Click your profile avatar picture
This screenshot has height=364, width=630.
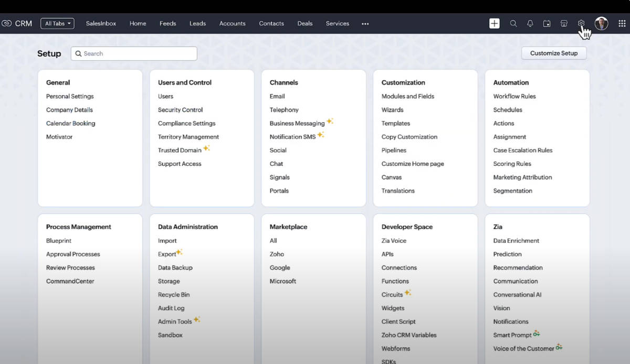pos(601,23)
